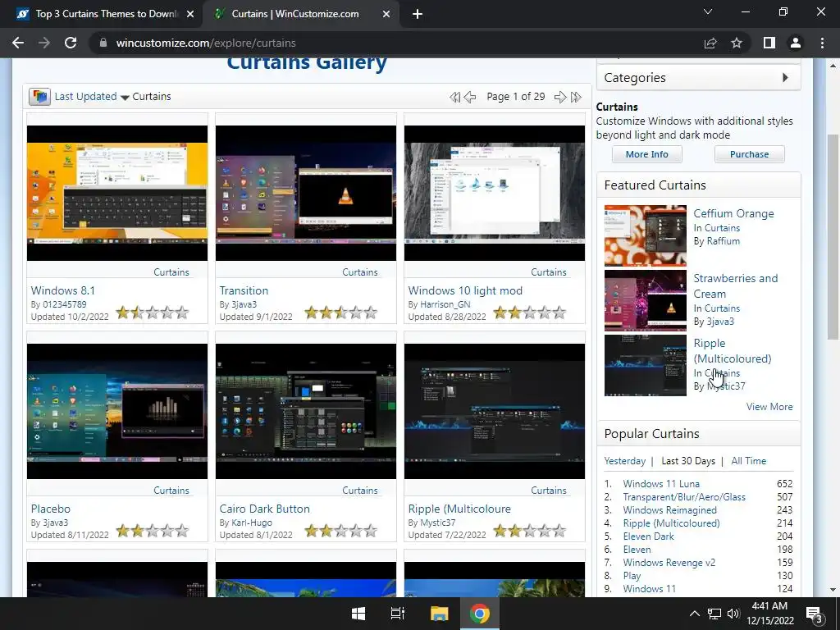Open Windows Reimagined popular link
Viewport: 840px width, 630px height.
(x=669, y=510)
